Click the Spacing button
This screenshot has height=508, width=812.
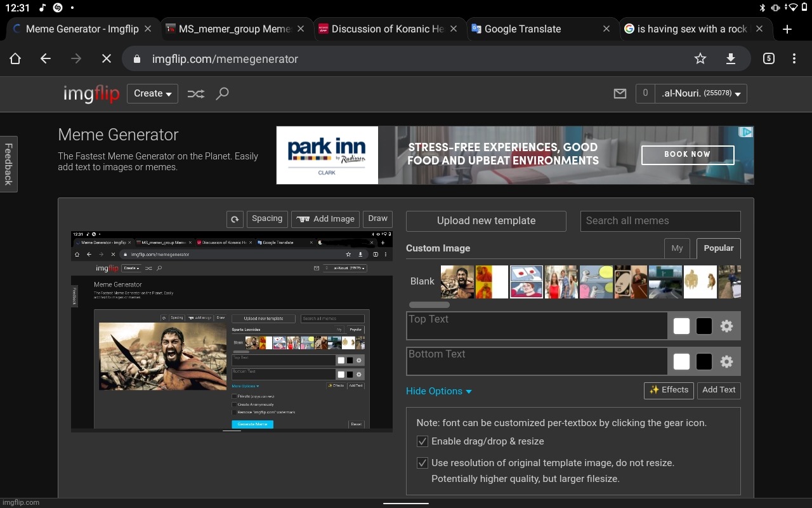point(267,219)
